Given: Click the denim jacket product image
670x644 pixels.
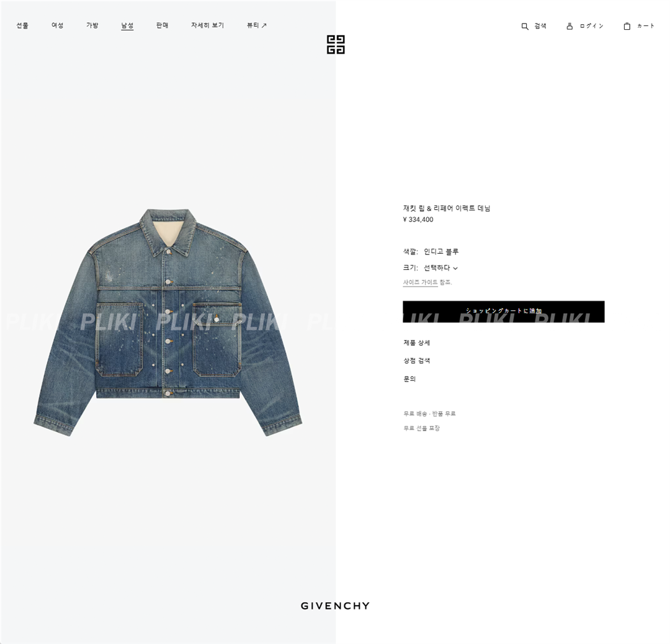Looking at the screenshot, I should (168, 323).
